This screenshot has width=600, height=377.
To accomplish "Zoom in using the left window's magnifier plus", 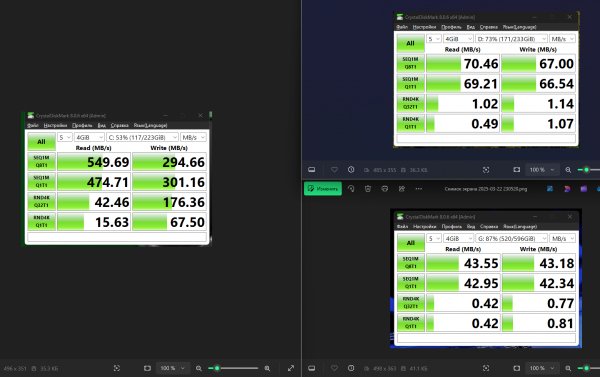I will [x=267, y=368].
